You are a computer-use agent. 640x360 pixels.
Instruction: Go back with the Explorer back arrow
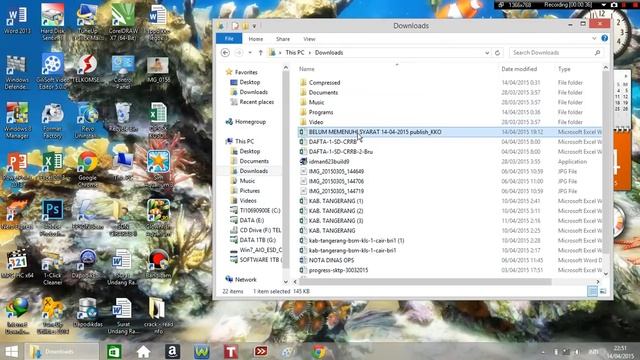tap(225, 53)
